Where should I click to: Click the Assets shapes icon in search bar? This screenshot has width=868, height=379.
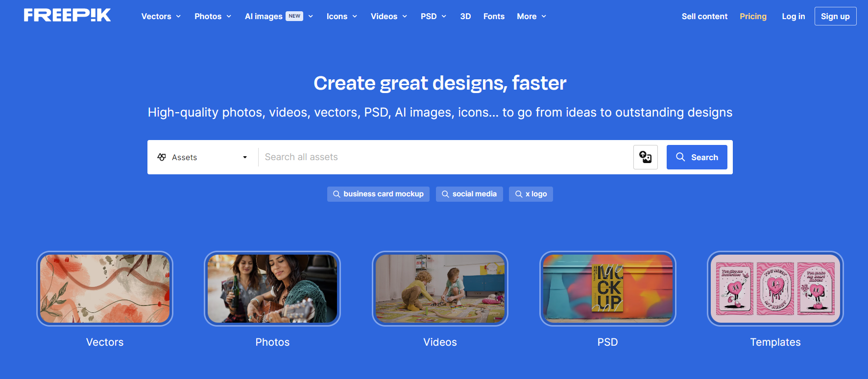point(162,157)
